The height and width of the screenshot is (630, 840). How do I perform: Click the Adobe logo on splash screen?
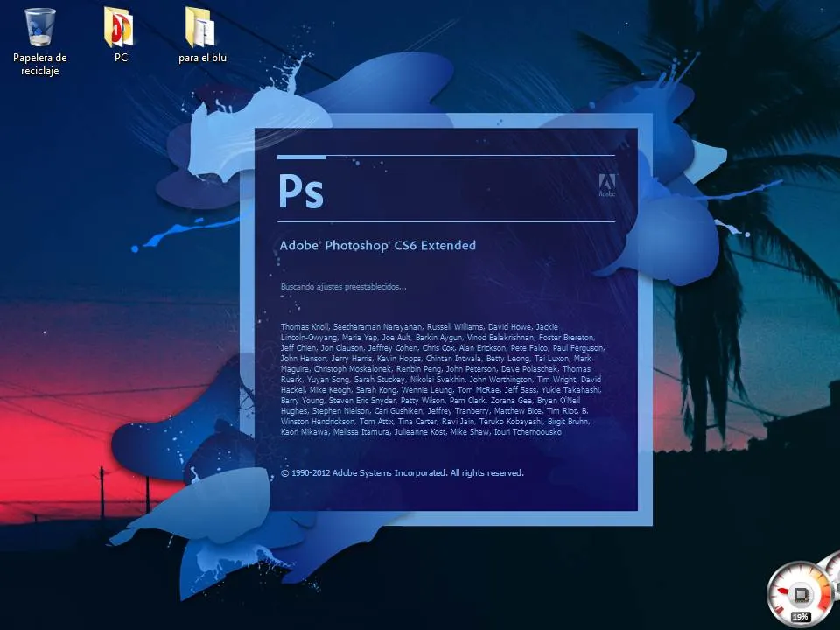click(607, 185)
